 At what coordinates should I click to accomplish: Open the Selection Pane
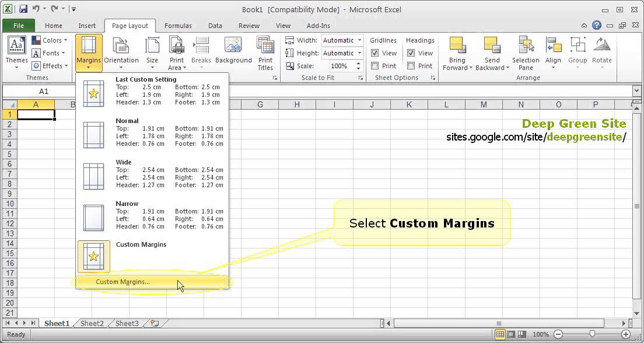pyautogui.click(x=526, y=52)
